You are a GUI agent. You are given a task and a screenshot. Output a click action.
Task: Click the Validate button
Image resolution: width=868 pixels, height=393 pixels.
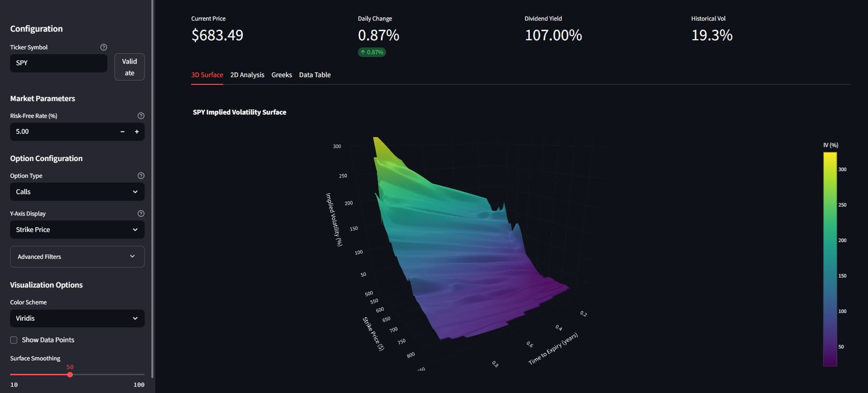129,67
